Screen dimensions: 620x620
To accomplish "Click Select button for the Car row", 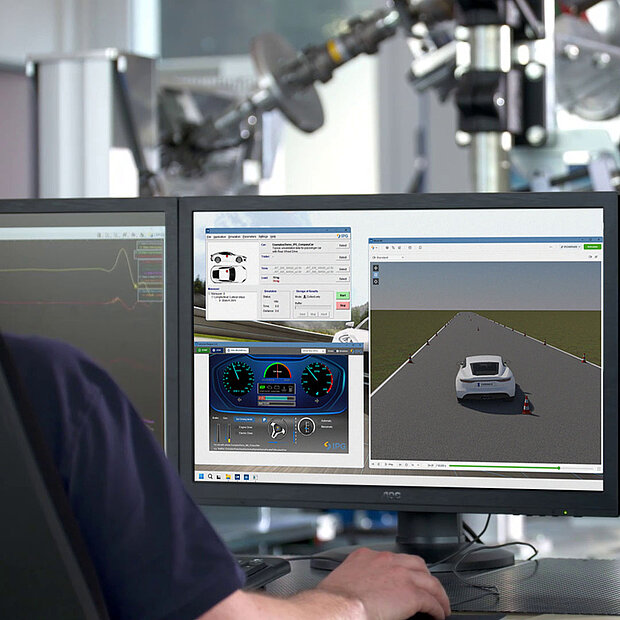I will 343,245.
